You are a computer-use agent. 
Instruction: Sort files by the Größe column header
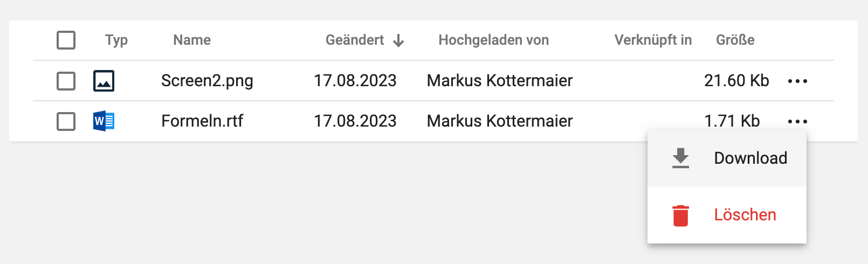(735, 40)
